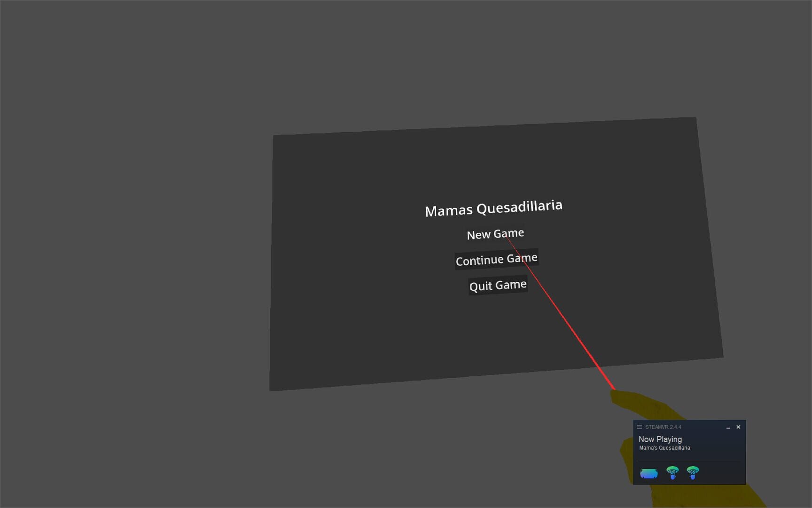This screenshot has height=508, width=812.
Task: Choose Continue Game from the menu
Action: 496,260
